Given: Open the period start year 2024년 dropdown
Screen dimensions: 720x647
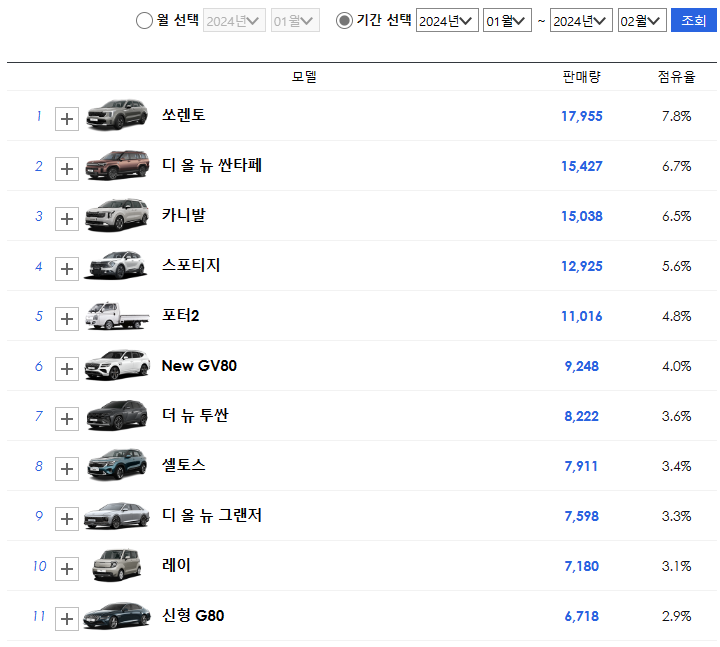Looking at the screenshot, I should 447,20.
